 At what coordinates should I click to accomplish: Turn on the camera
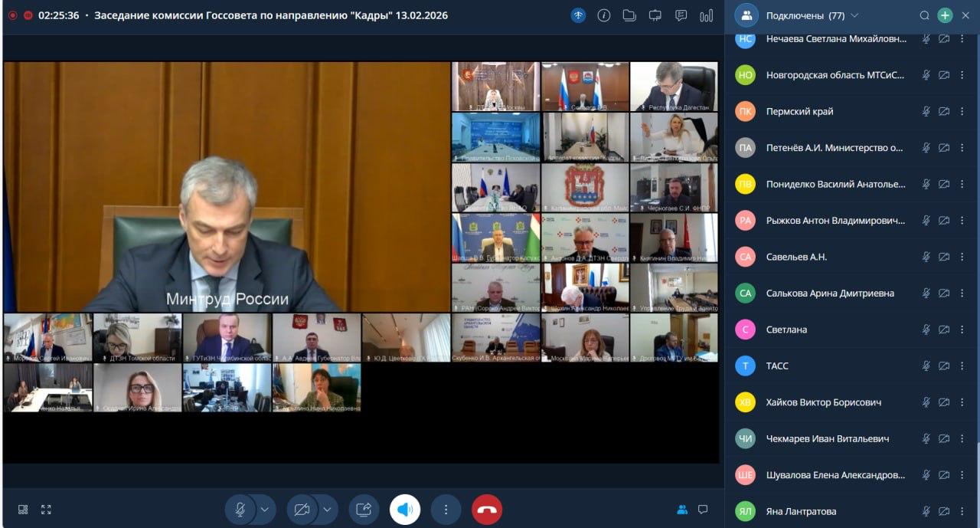point(302,510)
